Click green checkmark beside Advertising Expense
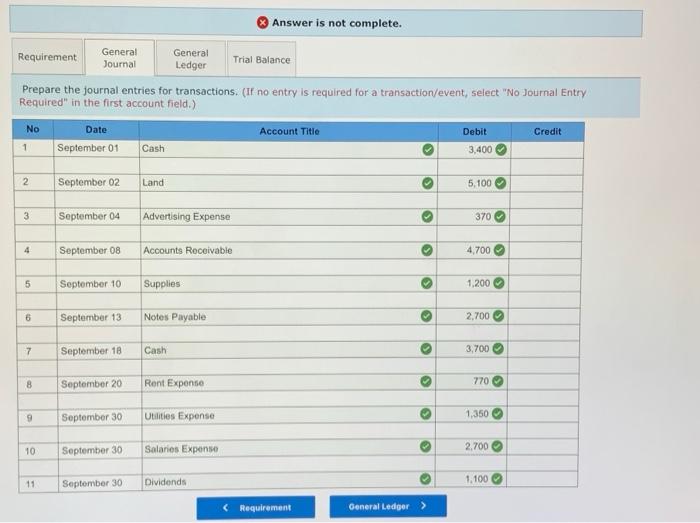 tap(427, 216)
